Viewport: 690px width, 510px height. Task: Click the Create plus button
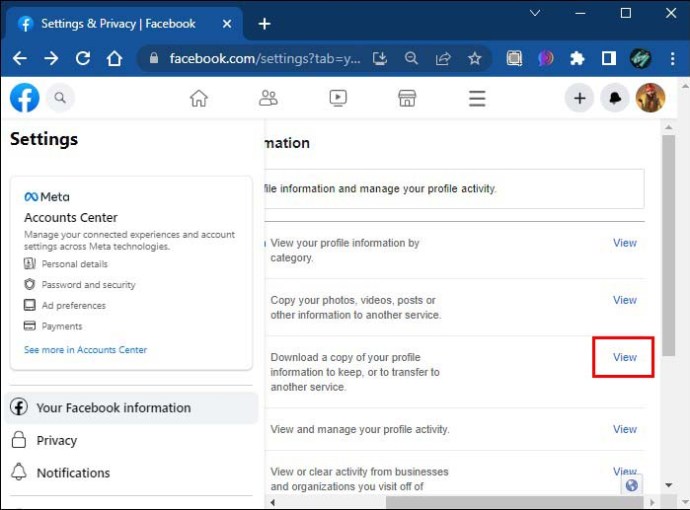(x=579, y=97)
